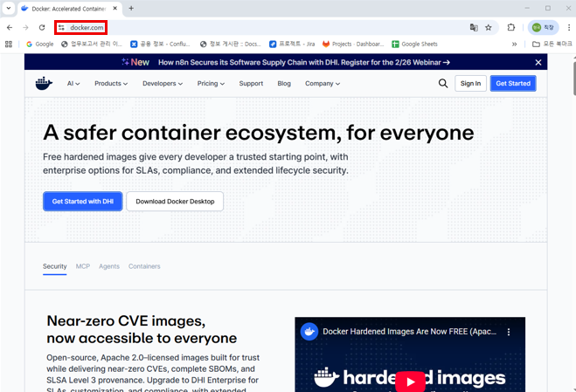Viewport: 576px width, 392px height.
Task: Expand the Products dropdown menu
Action: click(x=111, y=84)
